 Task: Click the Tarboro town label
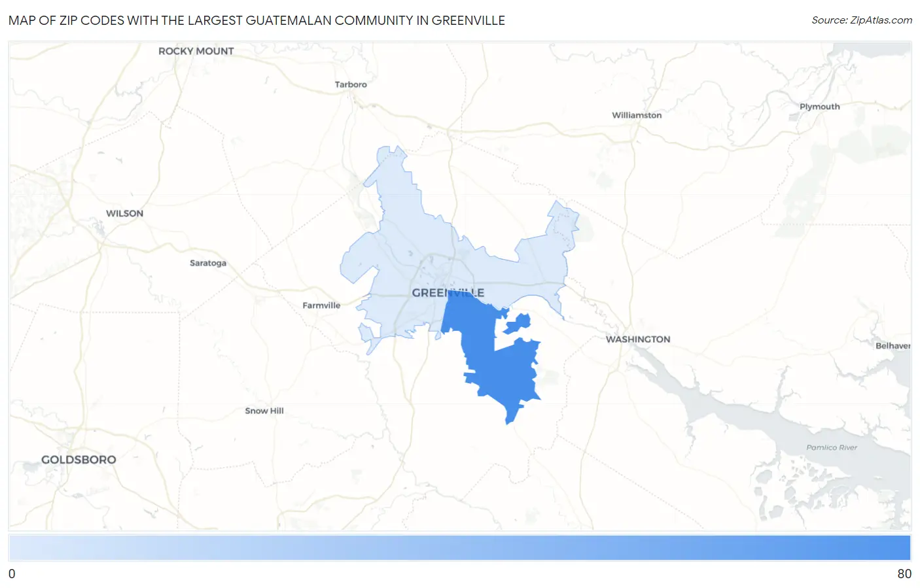351,84
